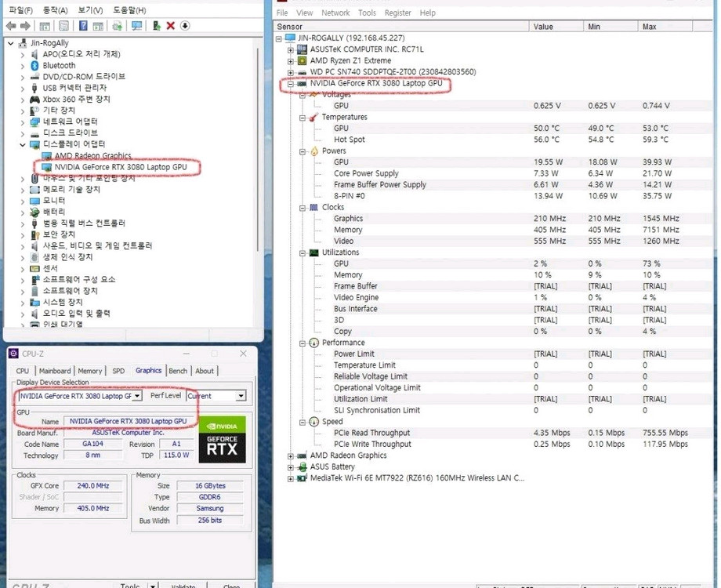
Task: Expand the AMD Radeon Graphics sensor entry
Action: (x=290, y=455)
